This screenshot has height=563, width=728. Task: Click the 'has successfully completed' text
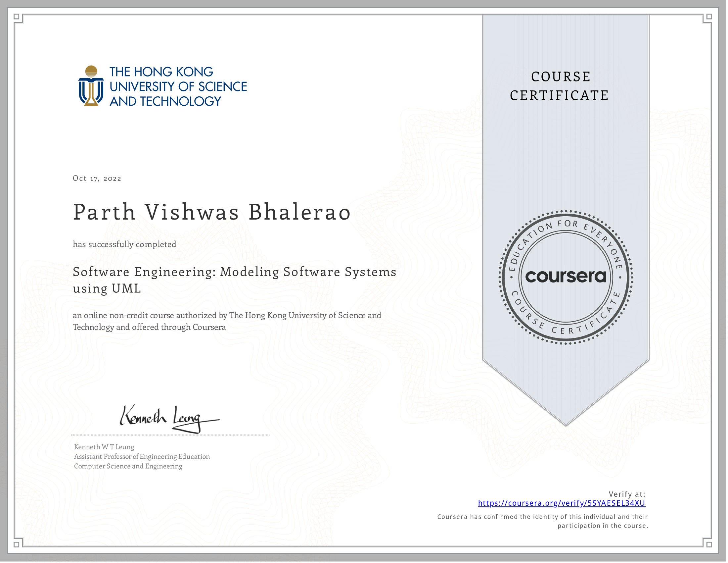(125, 244)
